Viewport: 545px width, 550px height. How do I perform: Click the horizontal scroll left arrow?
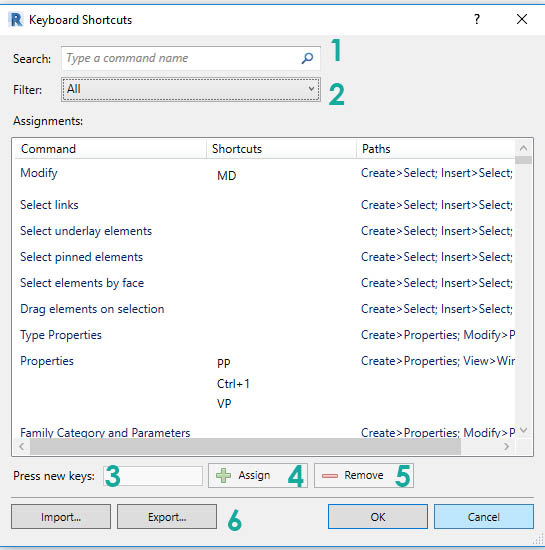22,447
